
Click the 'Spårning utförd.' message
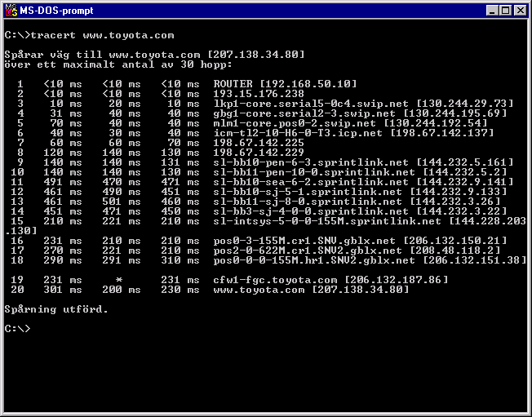pyautogui.click(x=56, y=309)
